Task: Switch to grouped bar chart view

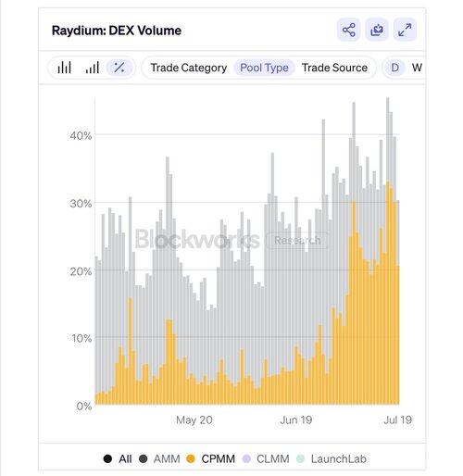Action: click(64, 68)
